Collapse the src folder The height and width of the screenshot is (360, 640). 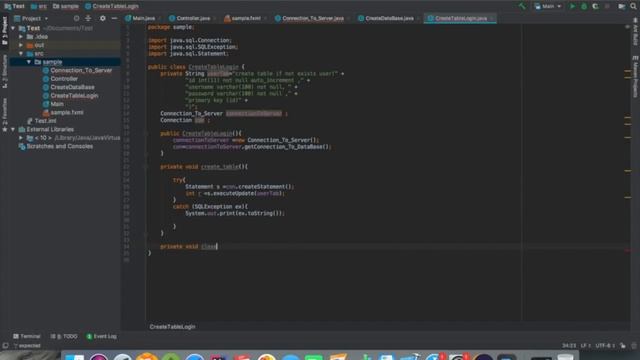21,53
